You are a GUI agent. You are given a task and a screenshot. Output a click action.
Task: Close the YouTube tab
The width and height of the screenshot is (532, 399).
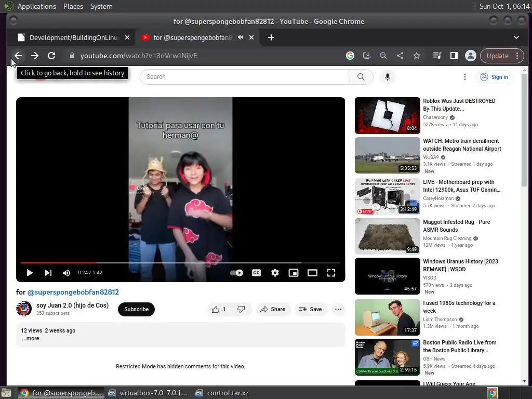251,37
